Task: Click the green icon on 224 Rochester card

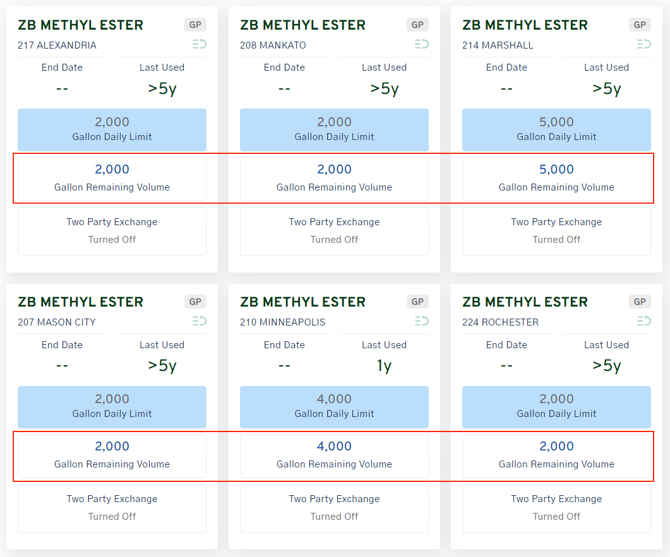Action: coord(643,322)
